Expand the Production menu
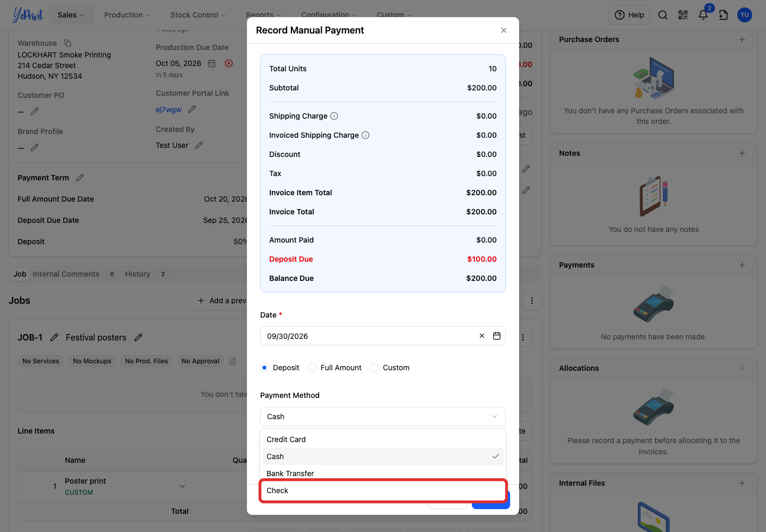This screenshot has width=766, height=532. (127, 15)
